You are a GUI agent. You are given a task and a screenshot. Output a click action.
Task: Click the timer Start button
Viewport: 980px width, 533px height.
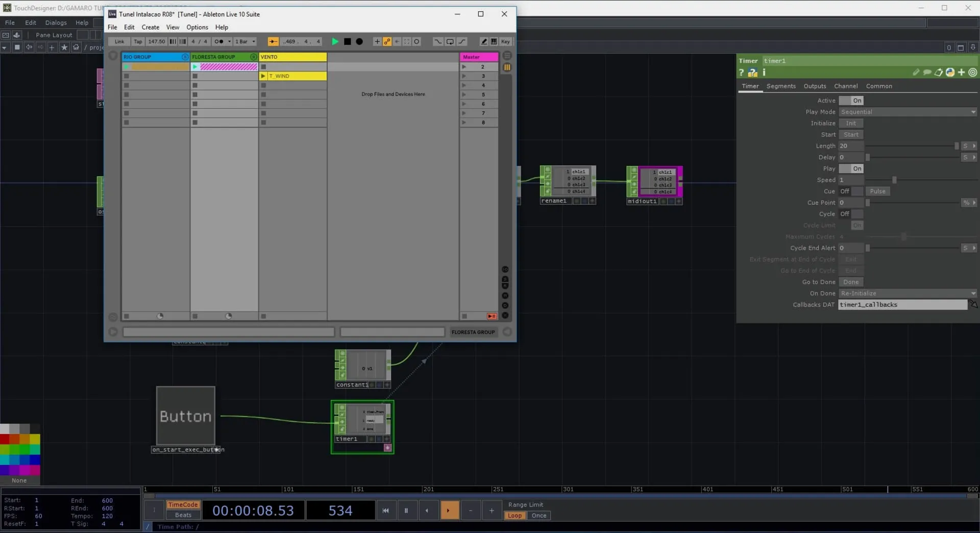click(x=851, y=135)
